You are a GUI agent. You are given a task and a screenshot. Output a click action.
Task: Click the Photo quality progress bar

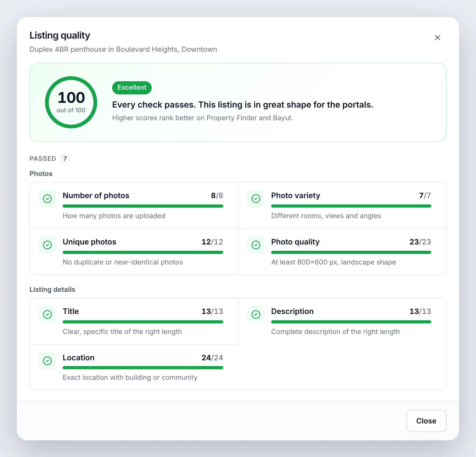tap(351, 252)
